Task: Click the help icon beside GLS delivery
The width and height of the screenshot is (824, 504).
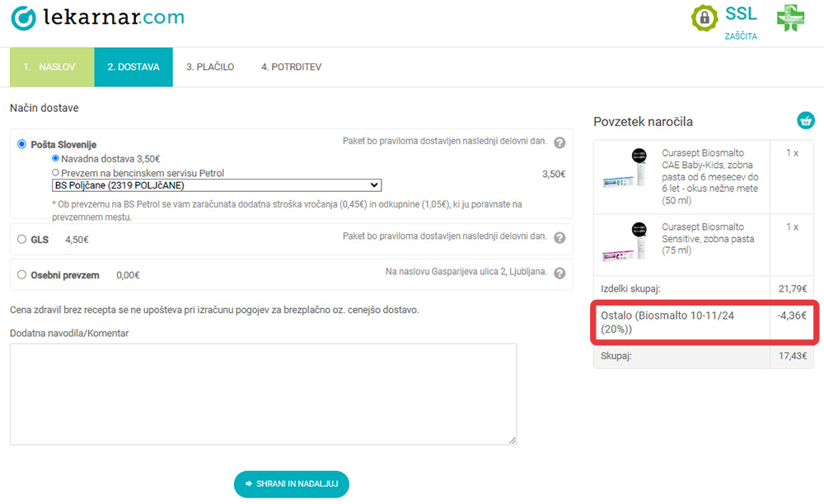Action: tap(559, 238)
